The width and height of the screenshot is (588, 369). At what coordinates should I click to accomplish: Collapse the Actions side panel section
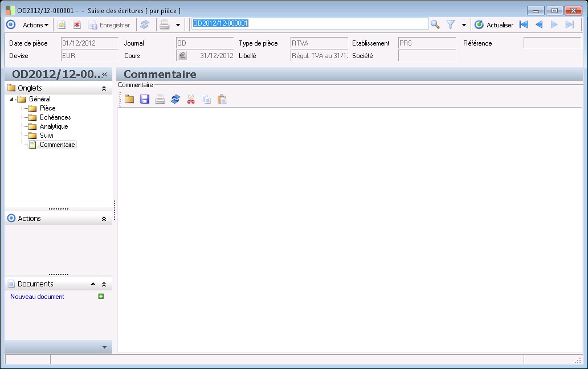(x=104, y=219)
